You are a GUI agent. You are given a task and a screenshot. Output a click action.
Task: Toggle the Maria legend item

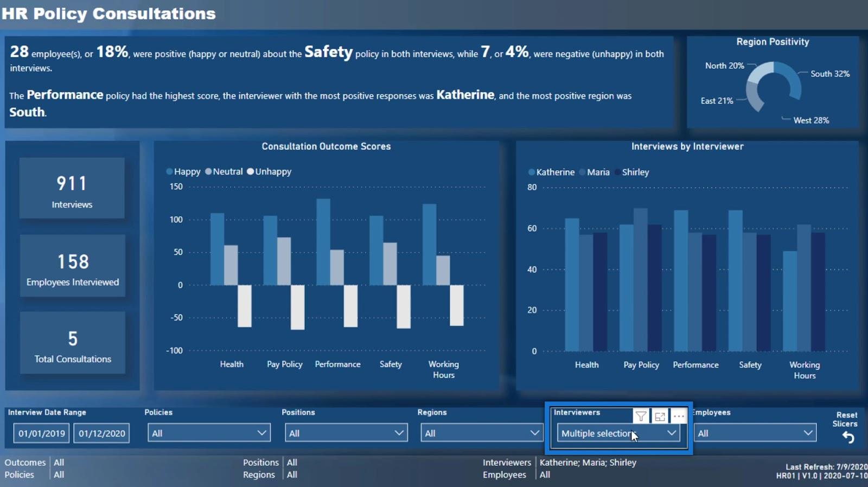pyautogui.click(x=595, y=172)
